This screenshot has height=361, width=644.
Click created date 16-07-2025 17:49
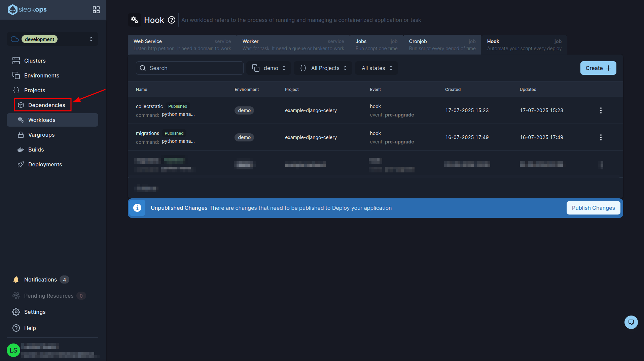point(467,137)
